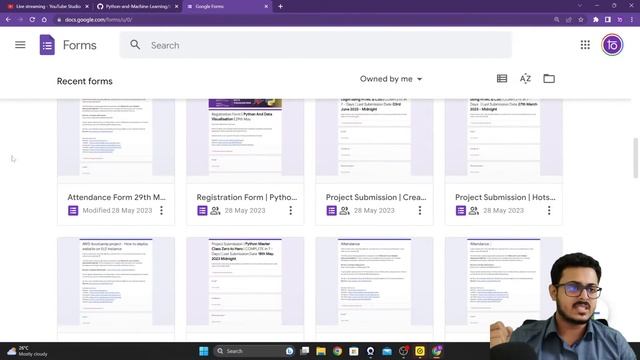
Task: Switch to Python and Machine Learning GitHub tab
Action: pyautogui.click(x=137, y=7)
